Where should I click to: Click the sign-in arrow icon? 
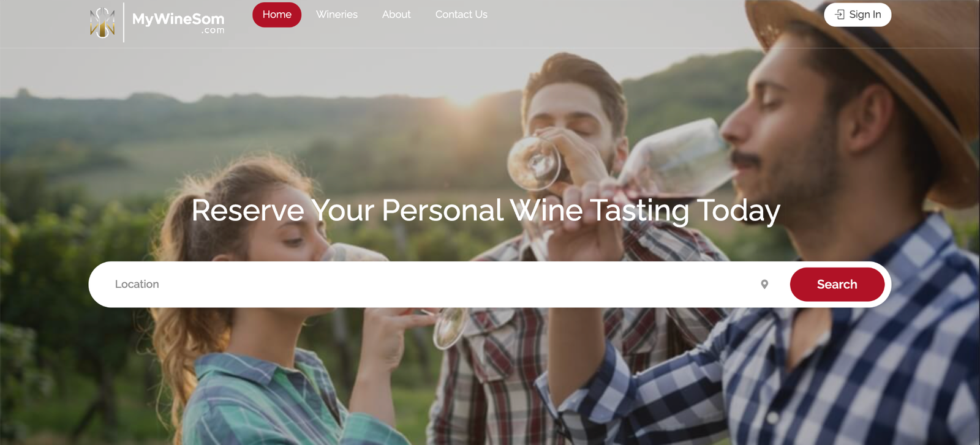[840, 14]
